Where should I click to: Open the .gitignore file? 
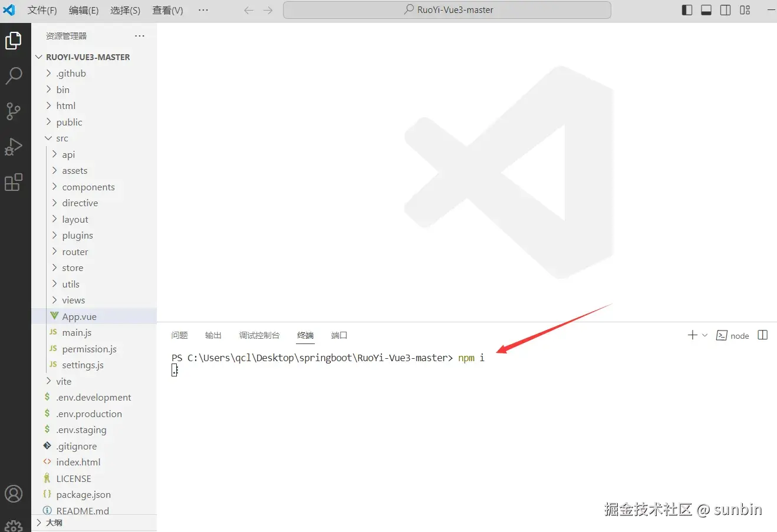pos(94,446)
